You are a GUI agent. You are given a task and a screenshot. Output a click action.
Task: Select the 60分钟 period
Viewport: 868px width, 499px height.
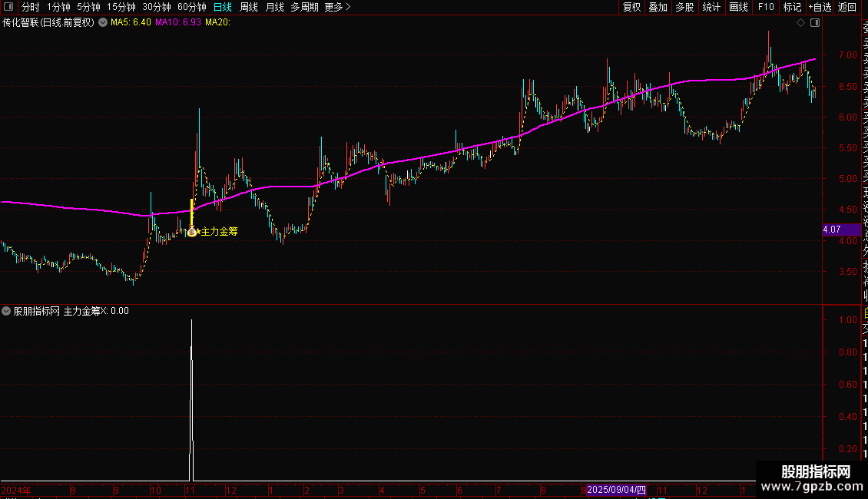click(192, 7)
